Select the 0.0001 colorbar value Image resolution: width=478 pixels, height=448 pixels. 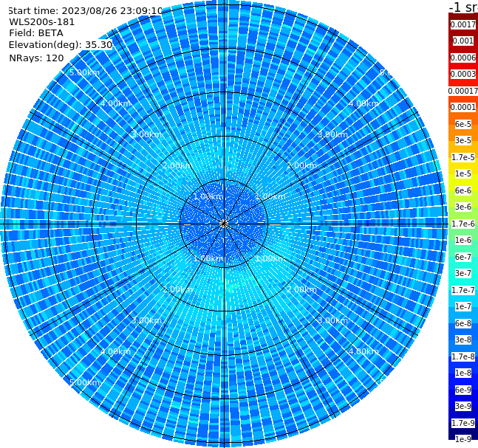pos(463,107)
